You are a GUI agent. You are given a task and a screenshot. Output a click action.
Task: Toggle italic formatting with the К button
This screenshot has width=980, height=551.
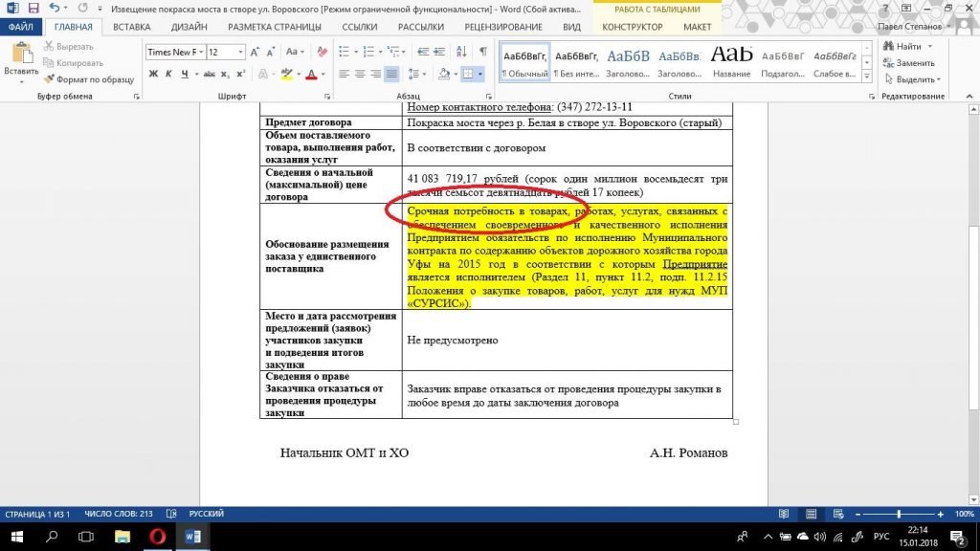coord(168,75)
